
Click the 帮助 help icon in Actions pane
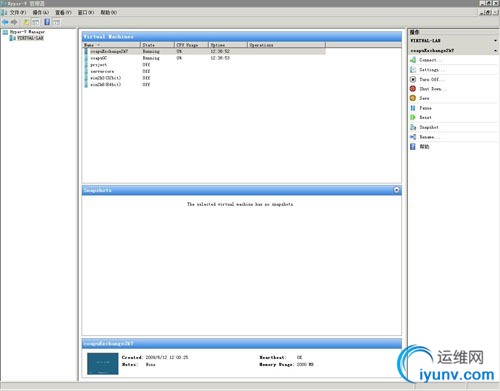(x=413, y=147)
